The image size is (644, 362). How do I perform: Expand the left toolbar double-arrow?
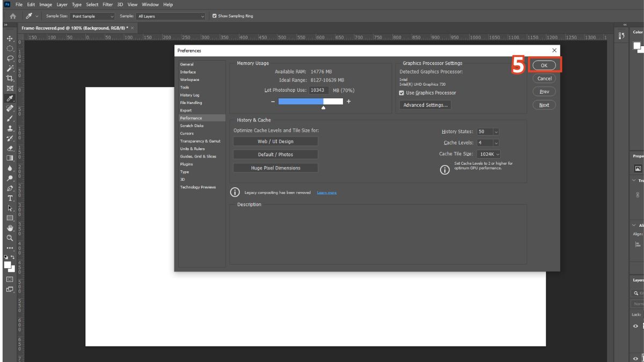(6, 25)
